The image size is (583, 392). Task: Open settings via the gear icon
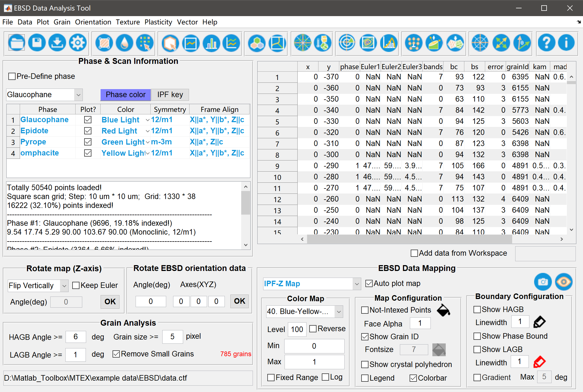[x=78, y=43]
